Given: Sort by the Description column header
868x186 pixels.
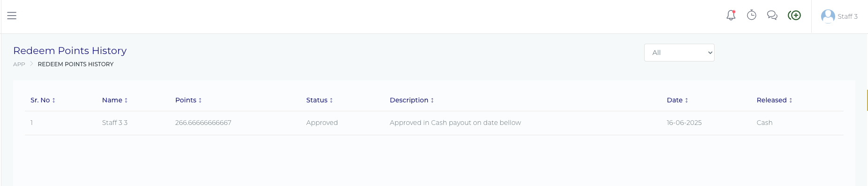Looking at the screenshot, I should [412, 100].
